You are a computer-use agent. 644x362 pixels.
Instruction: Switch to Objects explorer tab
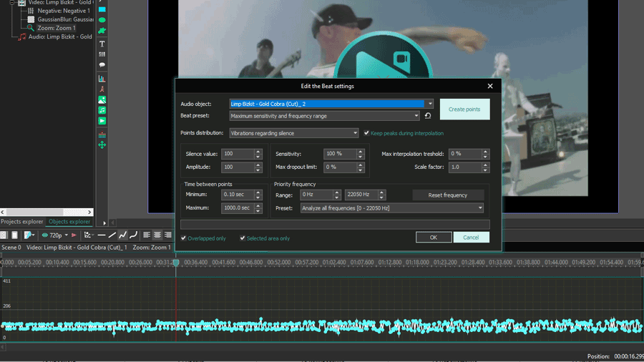click(x=69, y=222)
